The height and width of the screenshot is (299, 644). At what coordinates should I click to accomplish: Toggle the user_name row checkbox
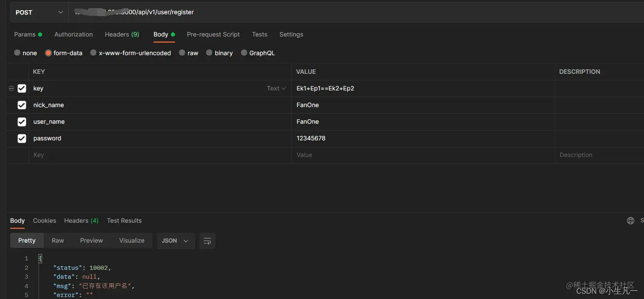[22, 122]
